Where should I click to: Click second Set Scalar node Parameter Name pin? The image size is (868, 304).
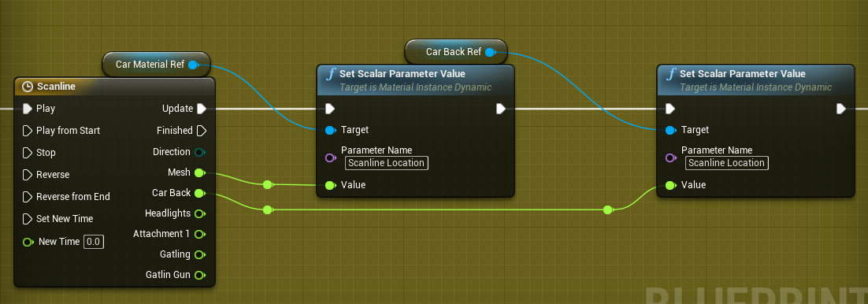tap(670, 158)
